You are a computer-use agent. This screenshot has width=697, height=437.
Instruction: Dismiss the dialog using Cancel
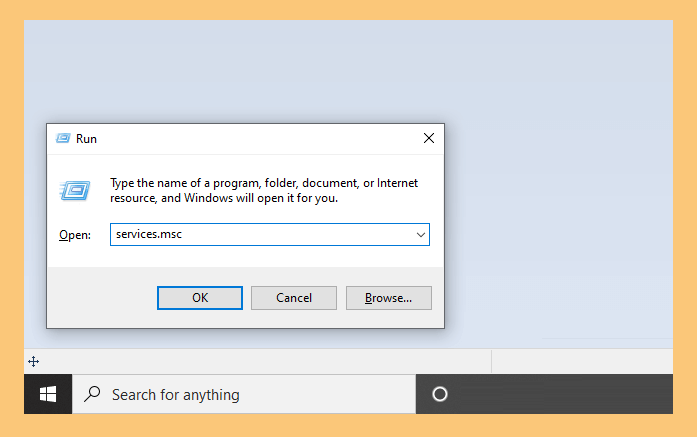point(294,298)
